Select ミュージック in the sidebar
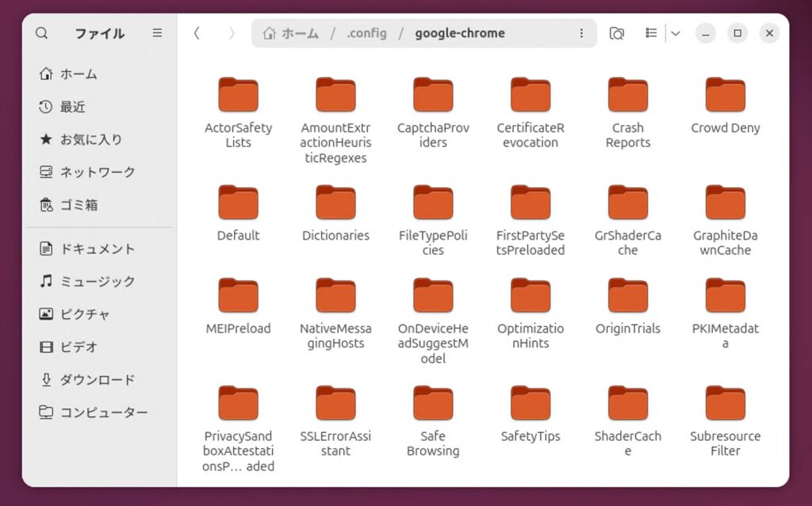Image resolution: width=812 pixels, height=506 pixels. coord(97,282)
